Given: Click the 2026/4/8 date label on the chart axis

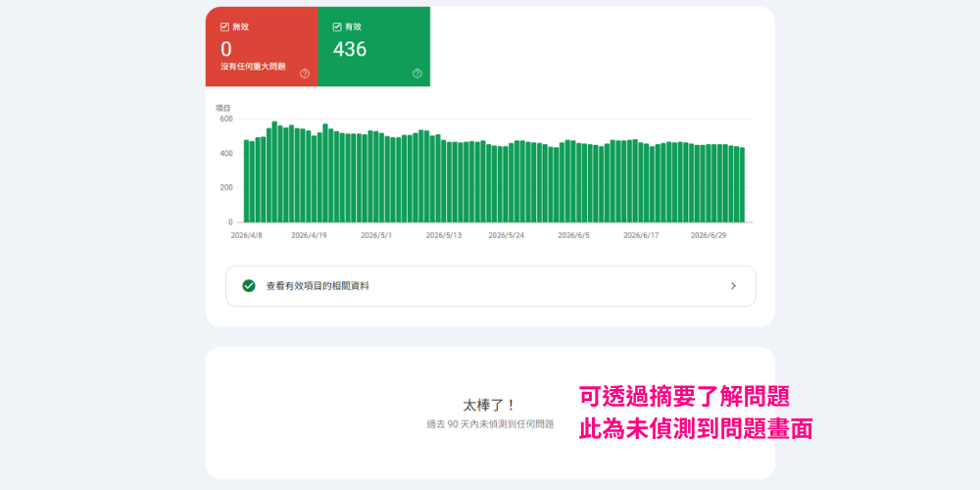Looking at the screenshot, I should (x=246, y=235).
